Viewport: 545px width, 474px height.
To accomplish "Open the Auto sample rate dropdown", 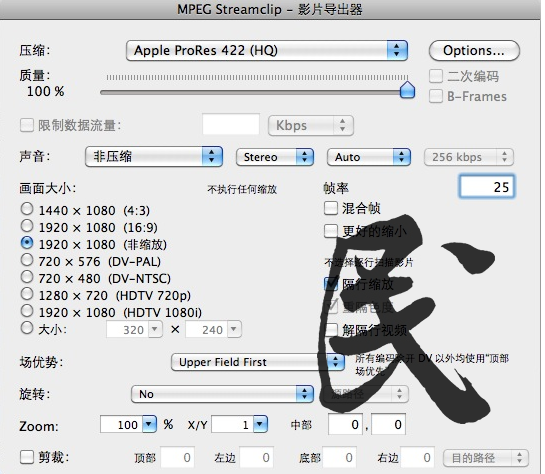I will click(369, 157).
